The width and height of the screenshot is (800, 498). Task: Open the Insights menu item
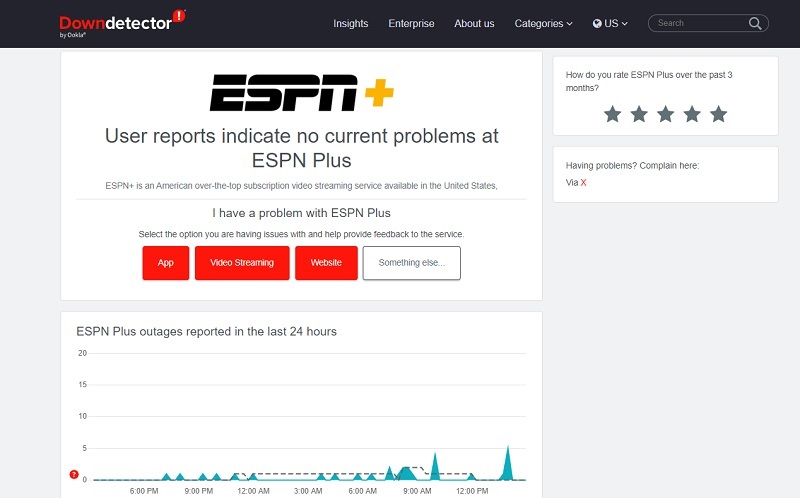[350, 23]
